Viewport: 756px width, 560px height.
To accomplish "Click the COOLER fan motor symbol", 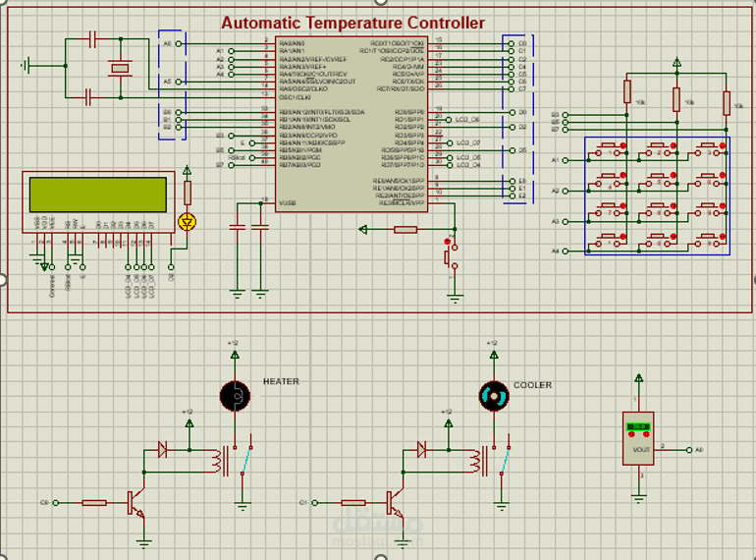I will pos(494,396).
